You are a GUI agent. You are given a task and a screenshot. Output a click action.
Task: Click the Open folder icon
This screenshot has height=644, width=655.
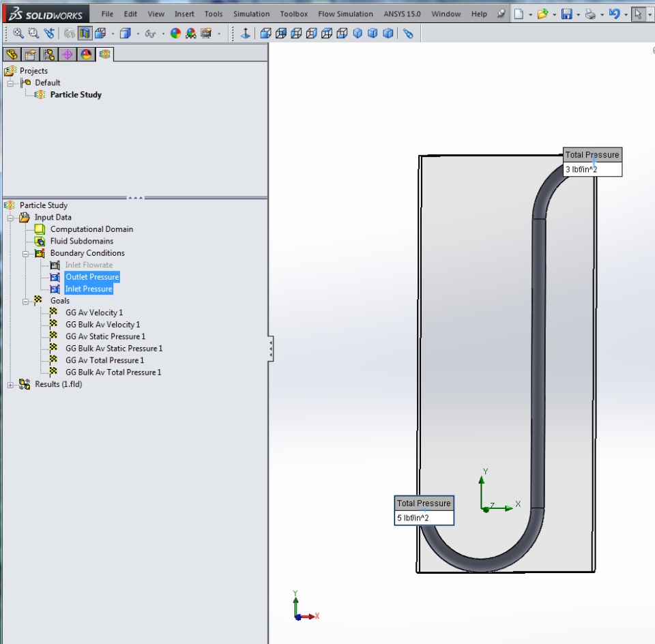click(542, 14)
